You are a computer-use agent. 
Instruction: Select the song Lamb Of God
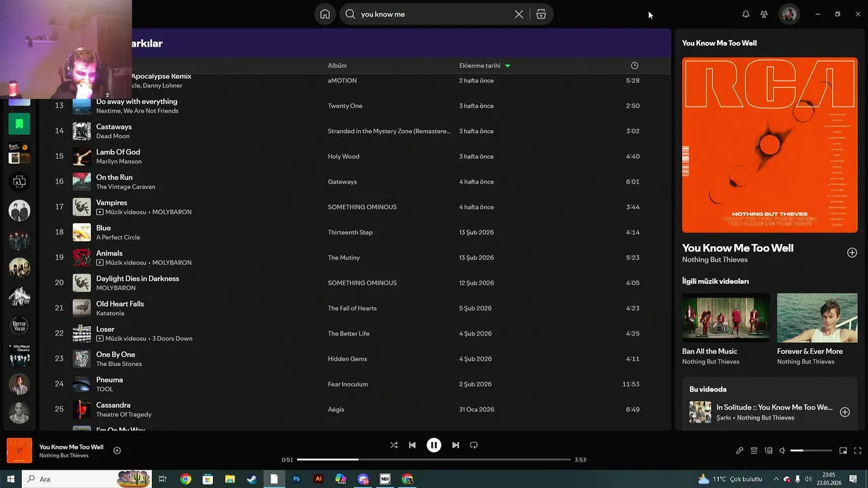tap(118, 152)
